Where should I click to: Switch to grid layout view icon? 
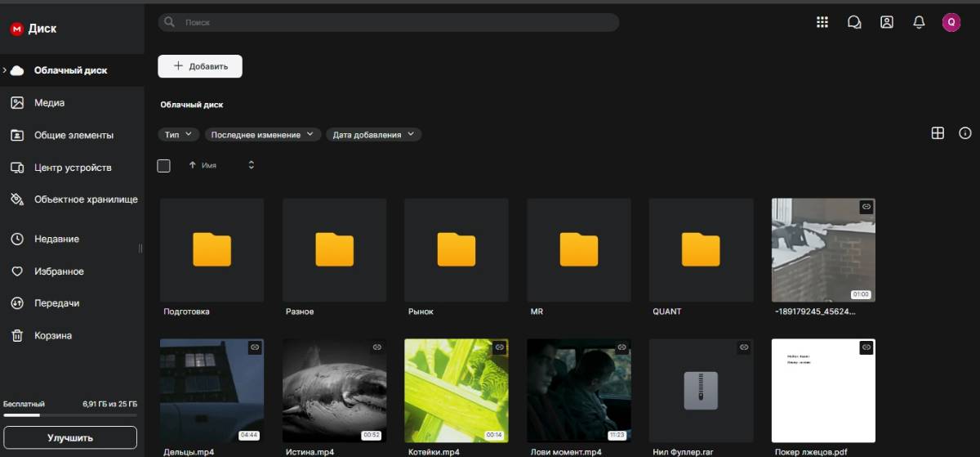pyautogui.click(x=938, y=133)
